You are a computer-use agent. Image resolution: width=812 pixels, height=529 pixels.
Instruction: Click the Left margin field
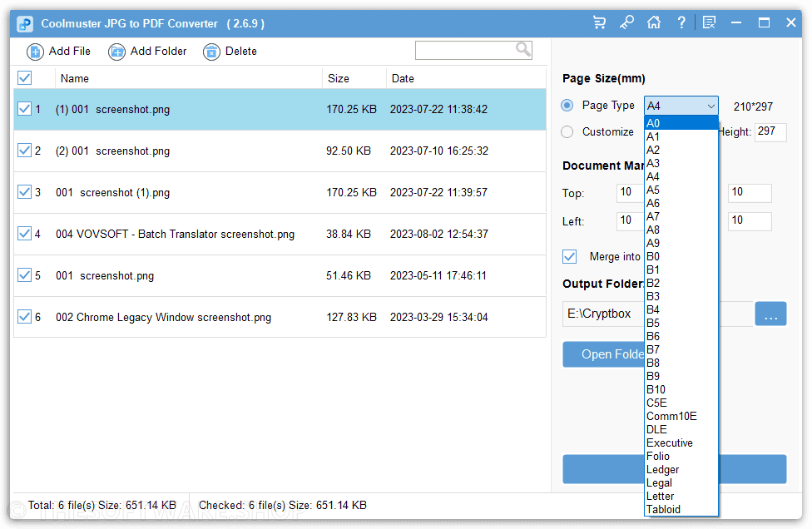tap(631, 221)
